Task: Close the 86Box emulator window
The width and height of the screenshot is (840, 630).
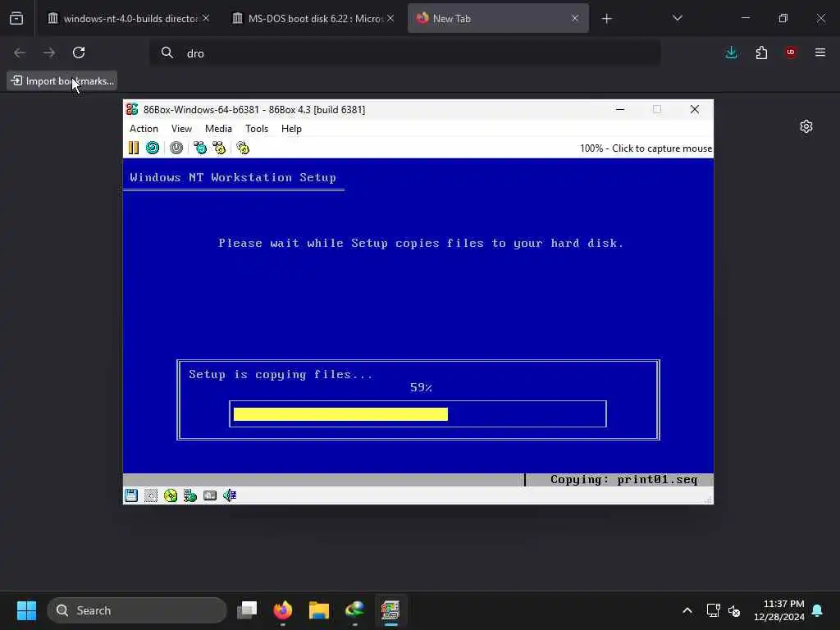Action: pos(695,109)
